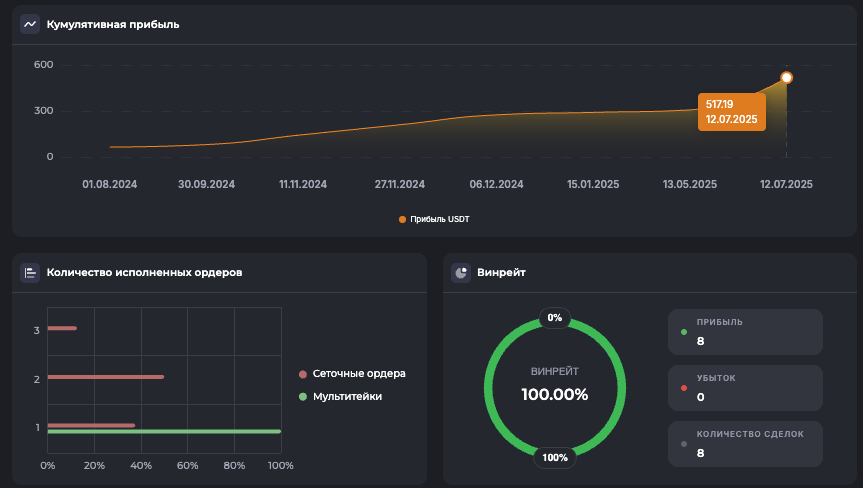Toggle the Прибыль USDT legend series
Screen dimensions: 863x488
pyautogui.click(x=434, y=219)
